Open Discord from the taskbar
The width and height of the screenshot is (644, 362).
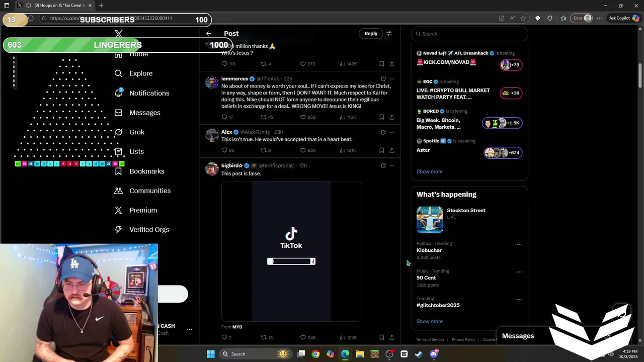point(434,354)
